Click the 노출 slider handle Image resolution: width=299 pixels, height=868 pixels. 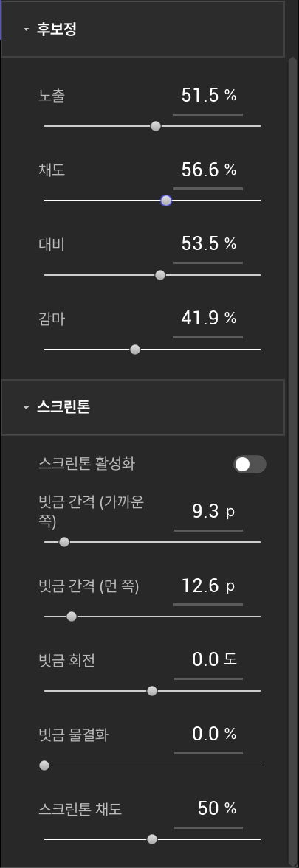pos(156,126)
